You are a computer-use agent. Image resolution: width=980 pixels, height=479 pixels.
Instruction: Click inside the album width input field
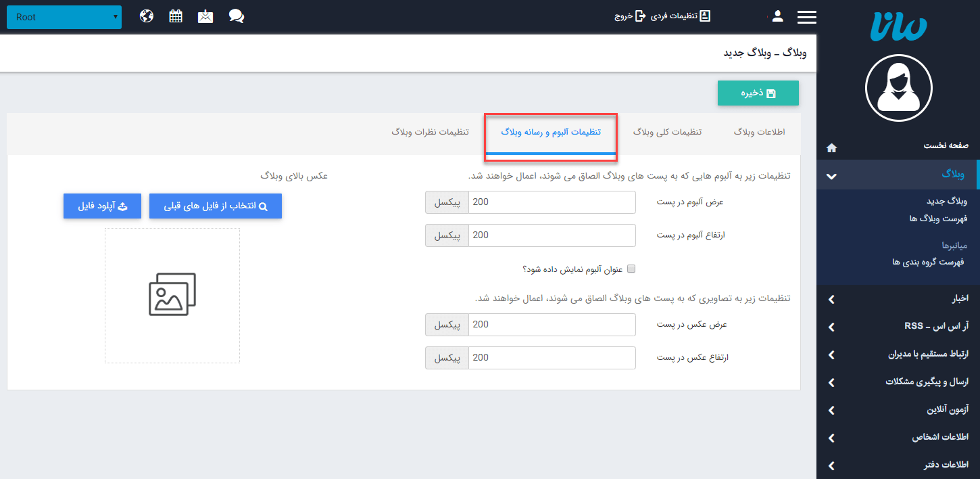[x=552, y=202]
